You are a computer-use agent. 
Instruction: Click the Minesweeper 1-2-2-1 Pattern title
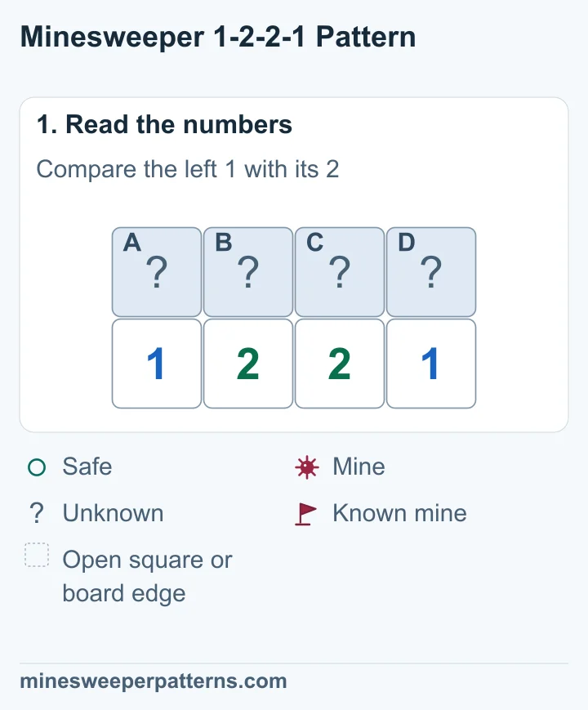pos(218,37)
